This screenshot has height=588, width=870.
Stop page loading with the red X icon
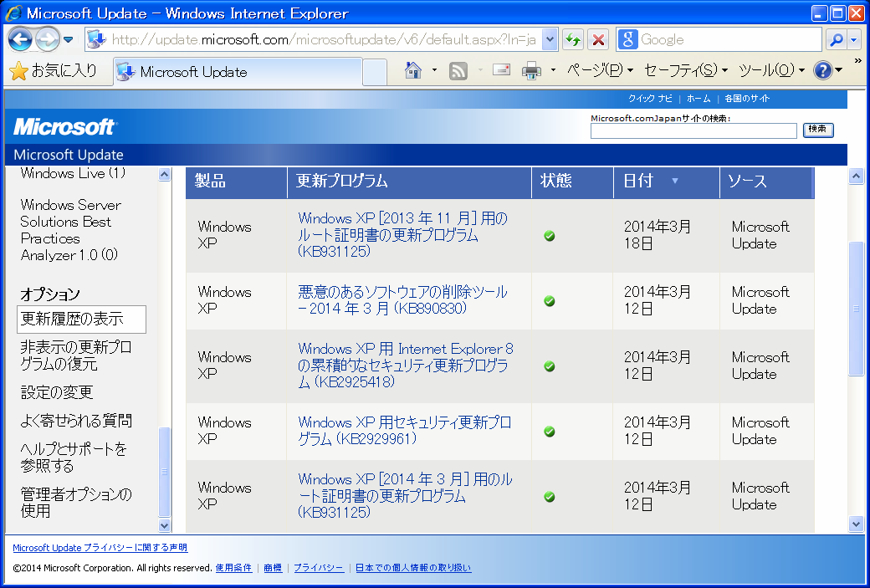point(597,38)
